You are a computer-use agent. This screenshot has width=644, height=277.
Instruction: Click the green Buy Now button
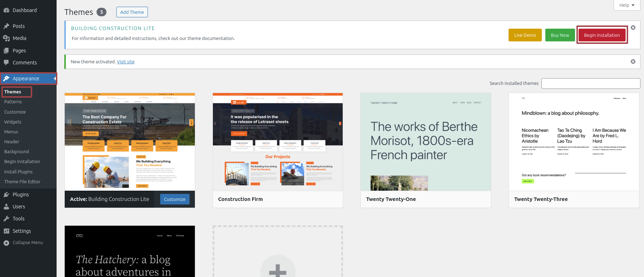tap(560, 35)
